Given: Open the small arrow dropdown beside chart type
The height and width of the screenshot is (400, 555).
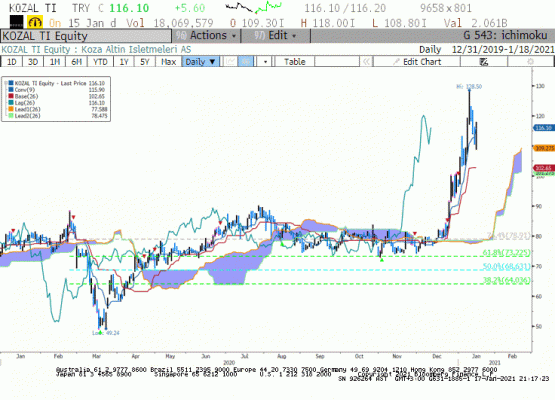Looking at the screenshot, I should click(265, 62).
